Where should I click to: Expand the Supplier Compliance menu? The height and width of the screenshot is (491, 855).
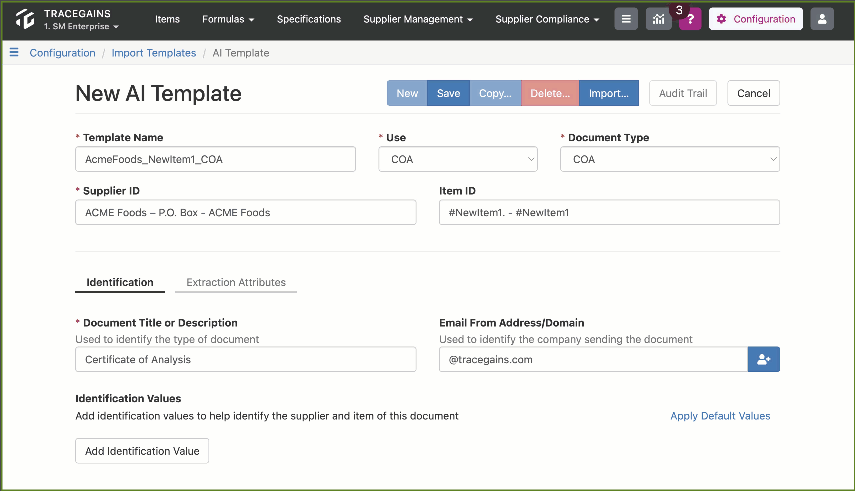tap(547, 19)
